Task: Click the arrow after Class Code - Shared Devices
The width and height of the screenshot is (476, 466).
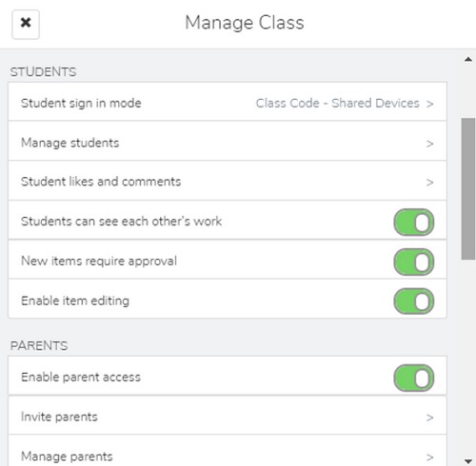Action: click(429, 104)
